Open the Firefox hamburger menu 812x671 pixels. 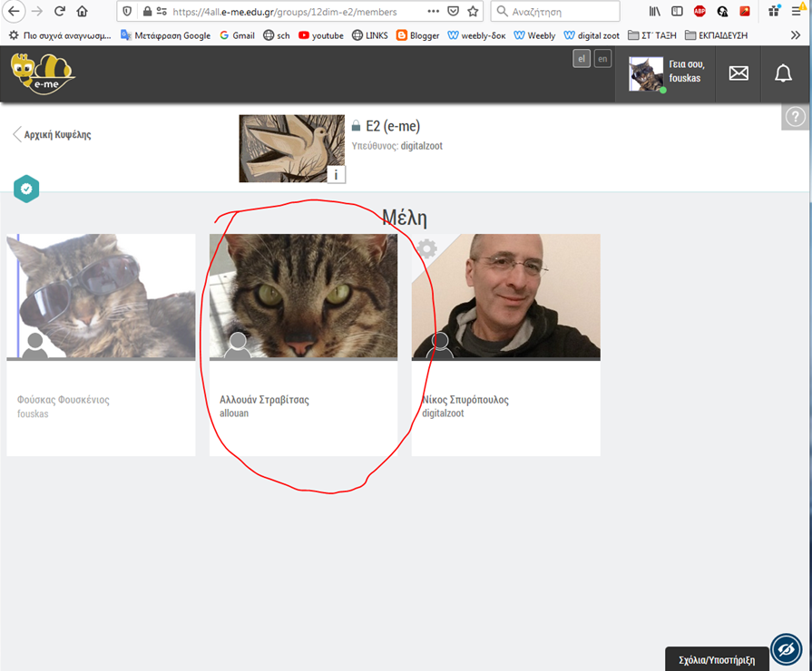tap(797, 12)
